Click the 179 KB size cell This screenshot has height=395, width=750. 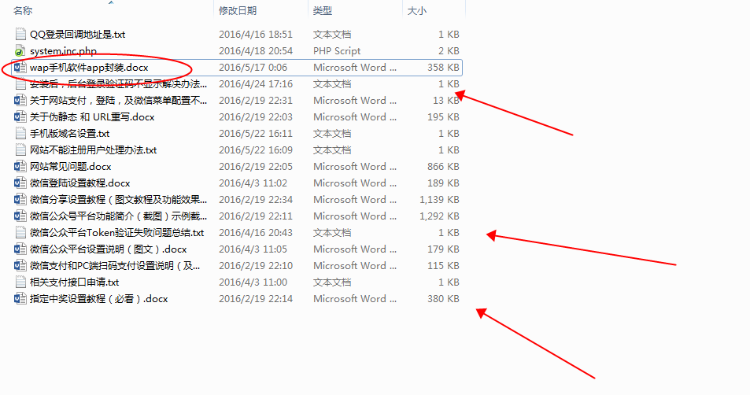[x=443, y=249]
